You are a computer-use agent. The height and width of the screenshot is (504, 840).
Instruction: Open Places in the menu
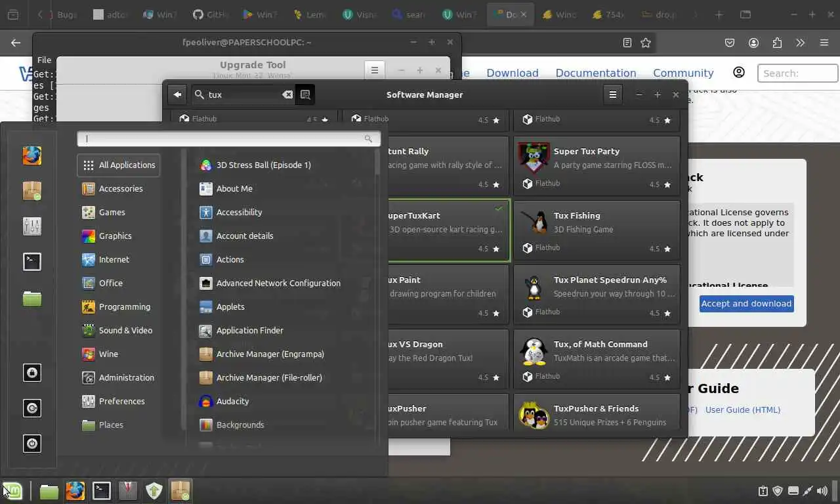(118, 425)
